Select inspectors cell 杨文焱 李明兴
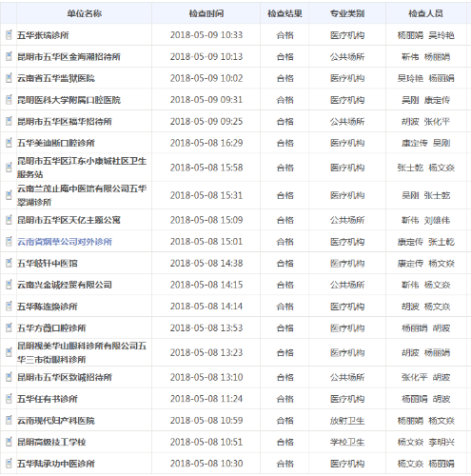The height and width of the screenshot is (476, 471). [x=425, y=442]
